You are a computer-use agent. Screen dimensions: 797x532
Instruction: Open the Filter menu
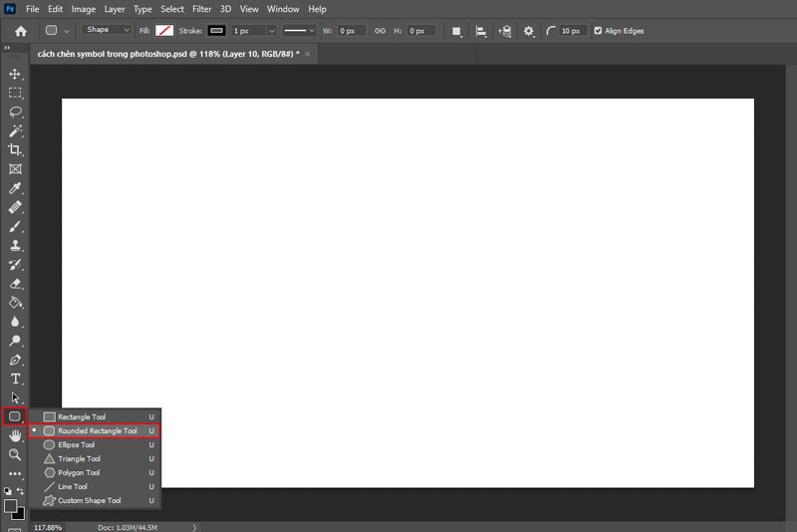(x=201, y=9)
